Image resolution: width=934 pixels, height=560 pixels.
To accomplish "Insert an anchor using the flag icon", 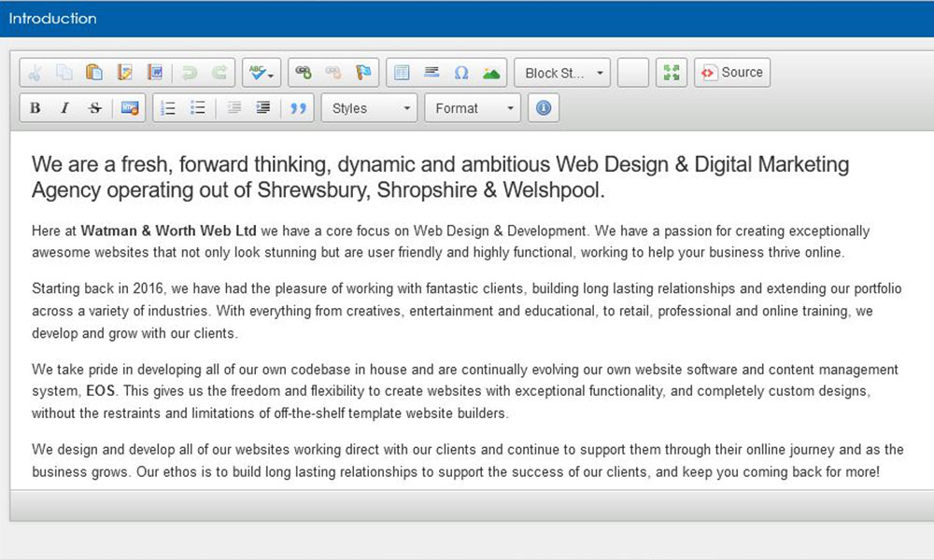I will [x=362, y=73].
